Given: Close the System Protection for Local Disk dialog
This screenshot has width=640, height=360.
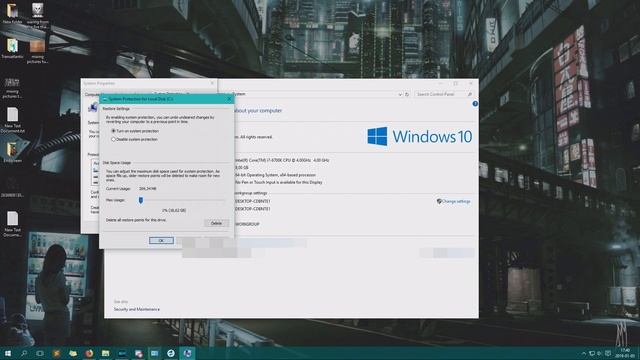Looking at the screenshot, I should coord(229,99).
